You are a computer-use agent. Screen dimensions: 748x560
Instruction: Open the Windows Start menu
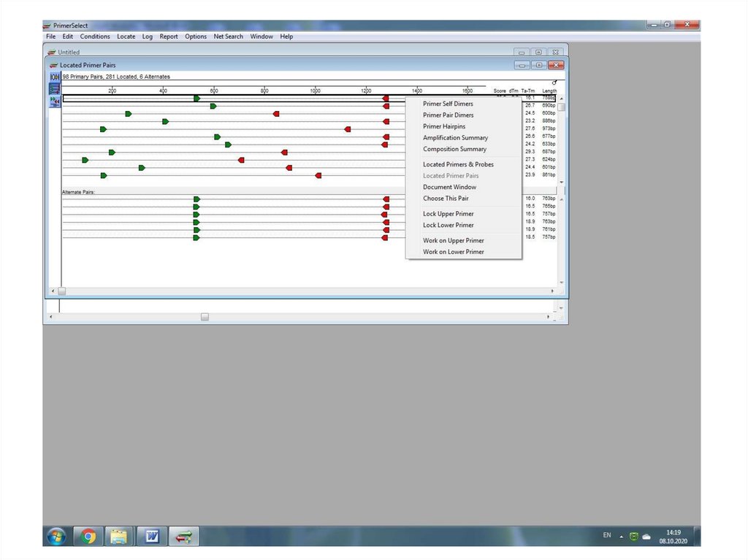tap(56, 537)
